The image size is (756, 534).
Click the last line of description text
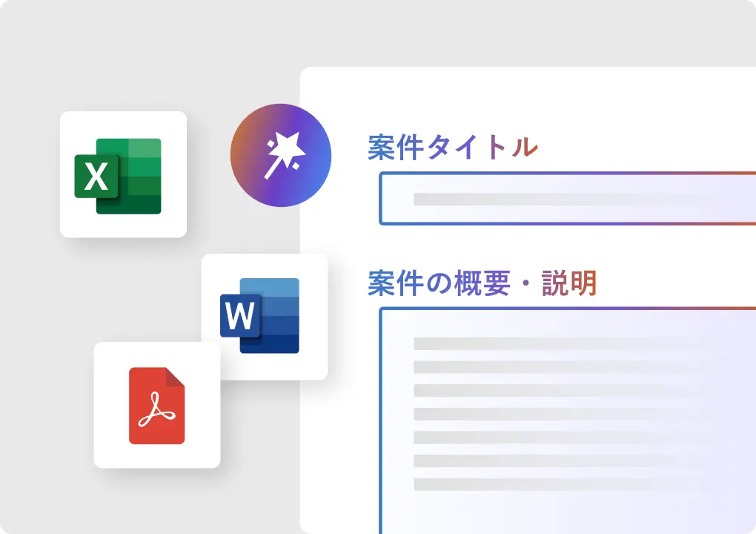pos(532,484)
